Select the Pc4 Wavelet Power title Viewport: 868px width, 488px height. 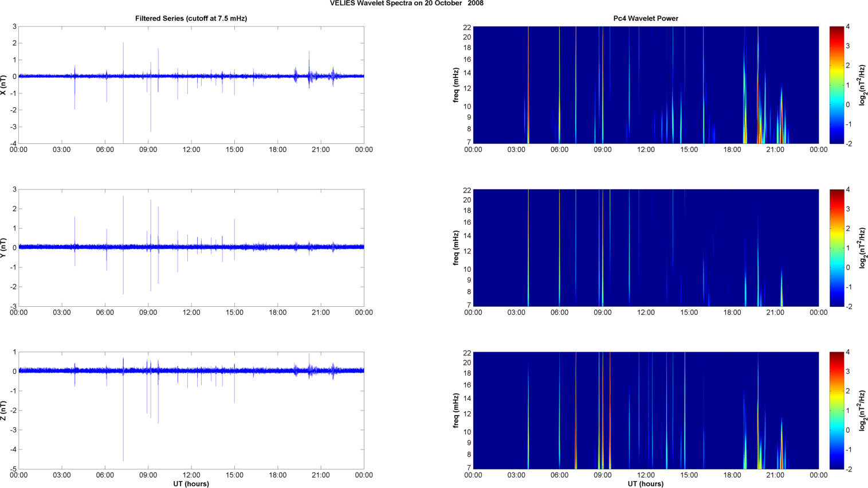tap(645, 18)
